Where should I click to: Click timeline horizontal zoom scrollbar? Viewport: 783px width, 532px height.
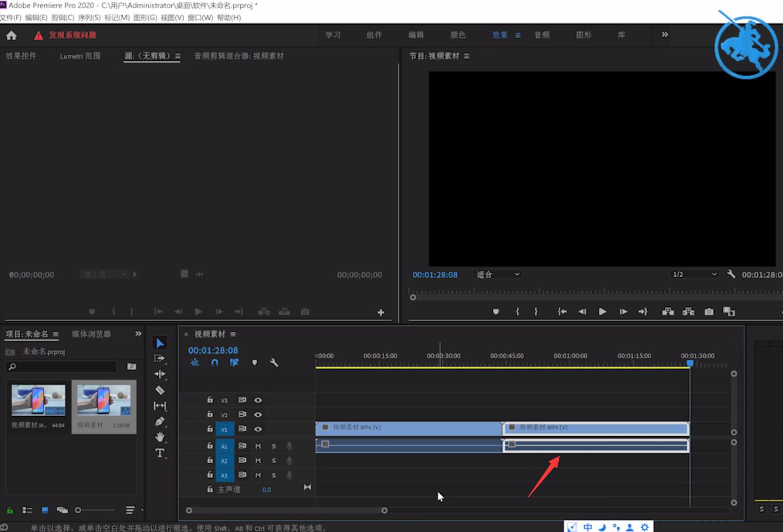point(287,510)
